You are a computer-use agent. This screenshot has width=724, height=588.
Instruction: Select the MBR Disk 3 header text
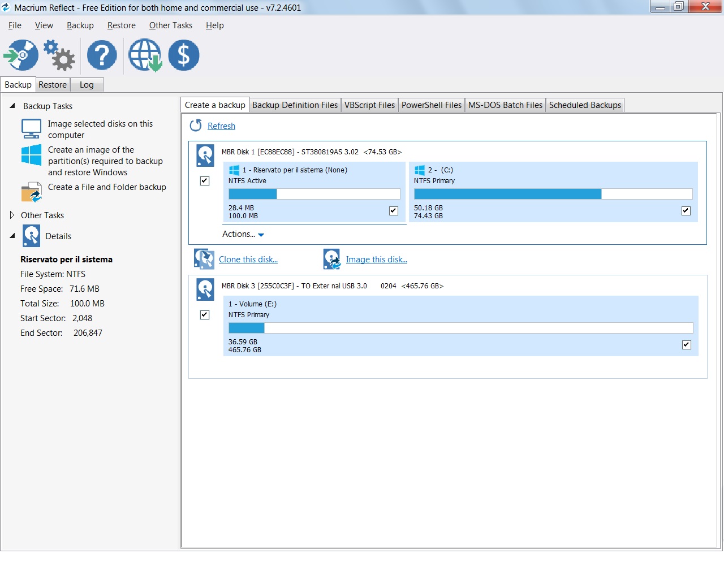coord(333,286)
